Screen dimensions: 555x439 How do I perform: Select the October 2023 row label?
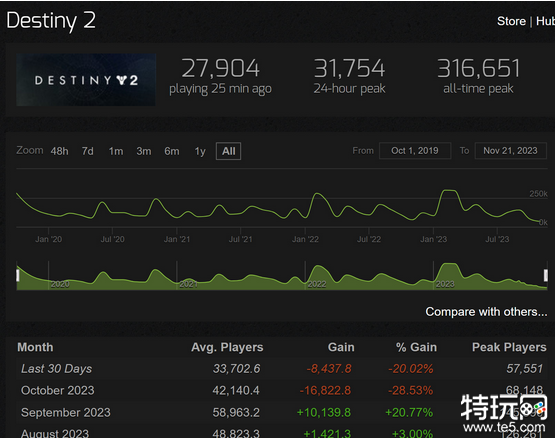point(58,390)
